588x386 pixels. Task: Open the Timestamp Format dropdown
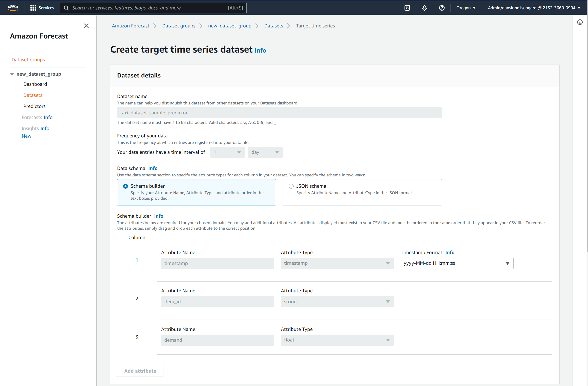pyautogui.click(x=457, y=263)
